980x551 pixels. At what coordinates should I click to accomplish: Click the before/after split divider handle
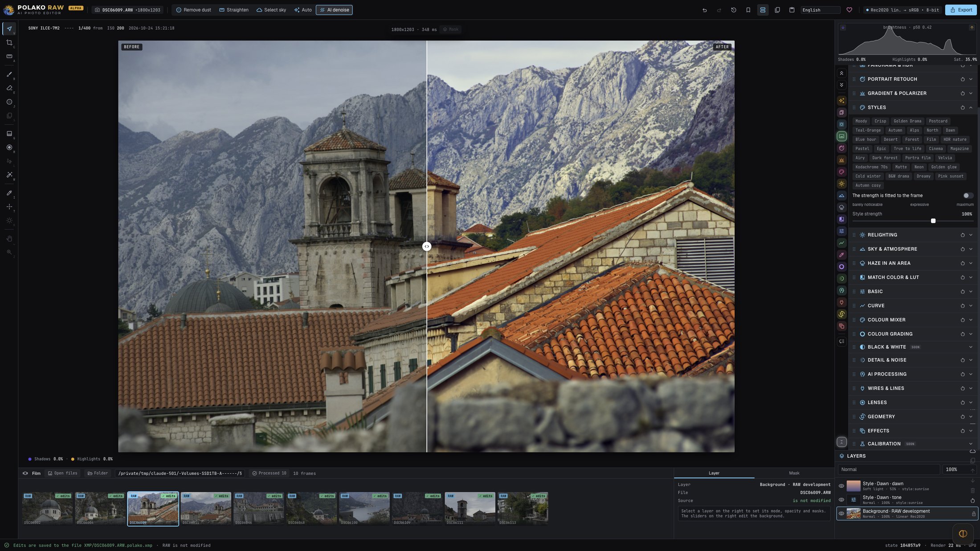[426, 246]
